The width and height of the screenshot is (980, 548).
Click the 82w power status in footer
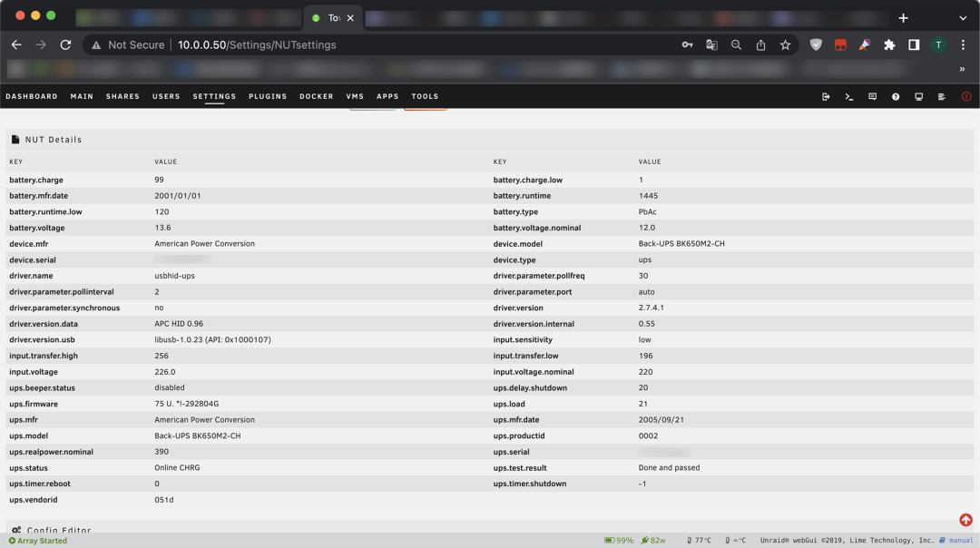(653, 541)
